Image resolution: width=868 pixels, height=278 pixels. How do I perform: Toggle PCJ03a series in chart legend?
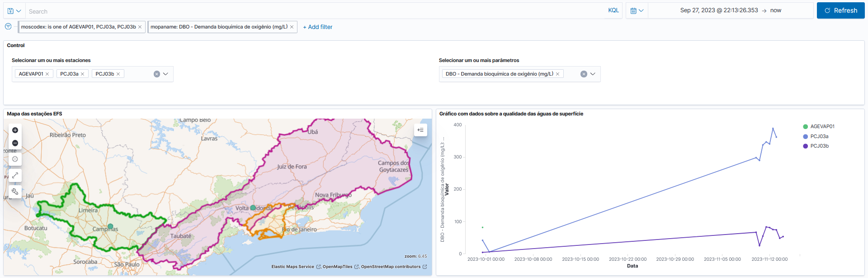(x=819, y=136)
